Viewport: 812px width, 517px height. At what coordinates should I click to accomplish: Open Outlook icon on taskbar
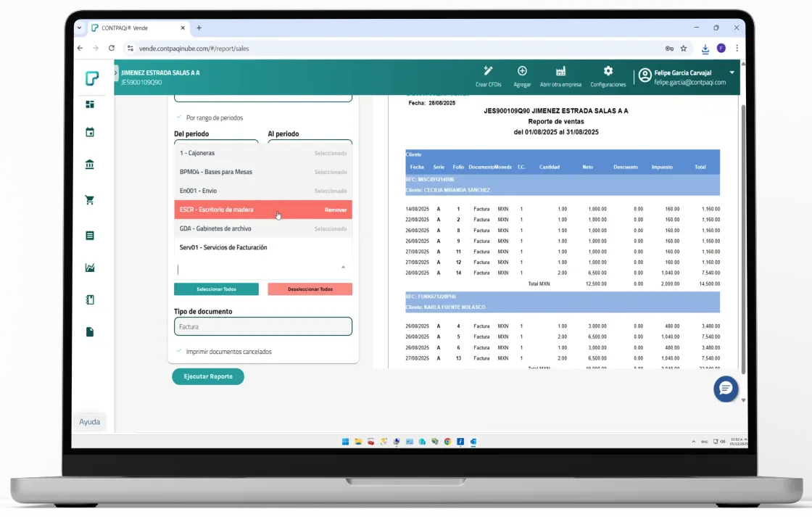tap(473, 442)
